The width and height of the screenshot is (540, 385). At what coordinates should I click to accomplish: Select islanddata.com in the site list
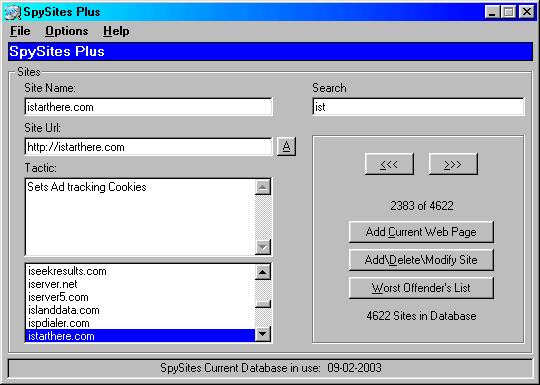[141, 310]
